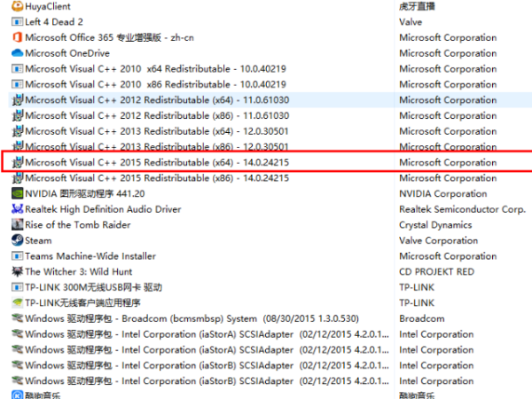Select Rise of the Tomb Raider entry
Viewport: 532px width, 399px height.
tap(78, 224)
